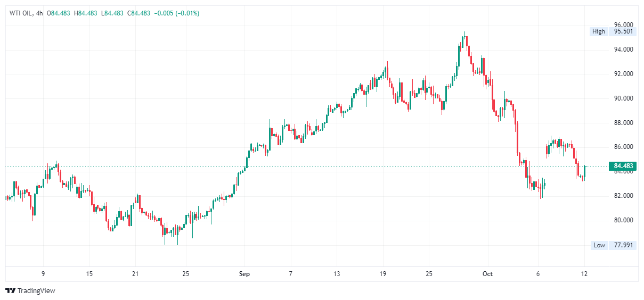Screen dimensions: 644x300
Task: Click the TradingView logo icon
Action: click(x=10, y=290)
